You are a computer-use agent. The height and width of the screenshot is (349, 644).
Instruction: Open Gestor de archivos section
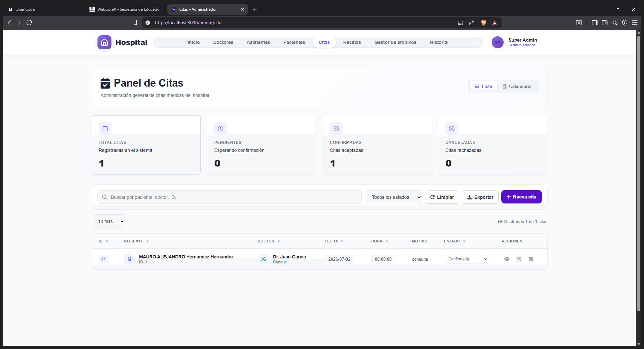click(396, 42)
